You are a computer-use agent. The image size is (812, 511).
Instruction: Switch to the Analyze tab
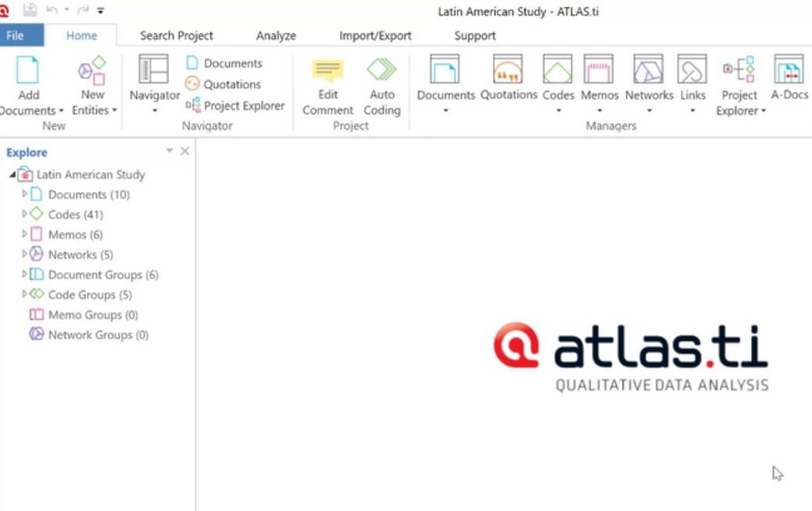(276, 36)
